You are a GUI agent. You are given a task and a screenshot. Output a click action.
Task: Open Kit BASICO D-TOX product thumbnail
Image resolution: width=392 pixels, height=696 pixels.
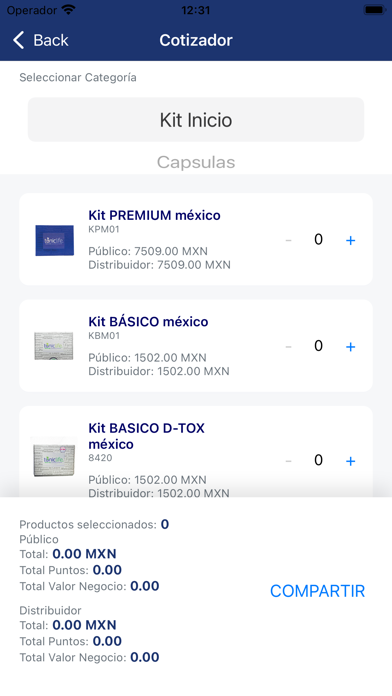click(54, 459)
